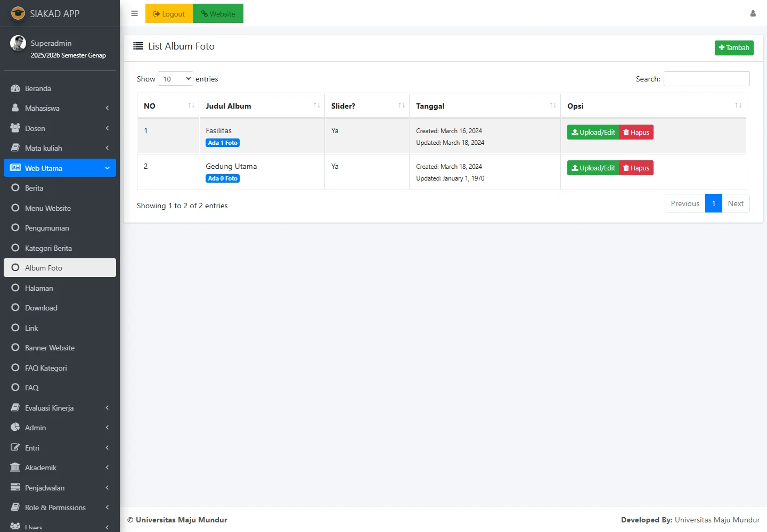Click the Akademik building icon in sidebar
The width and height of the screenshot is (767, 532).
pyautogui.click(x=15, y=468)
